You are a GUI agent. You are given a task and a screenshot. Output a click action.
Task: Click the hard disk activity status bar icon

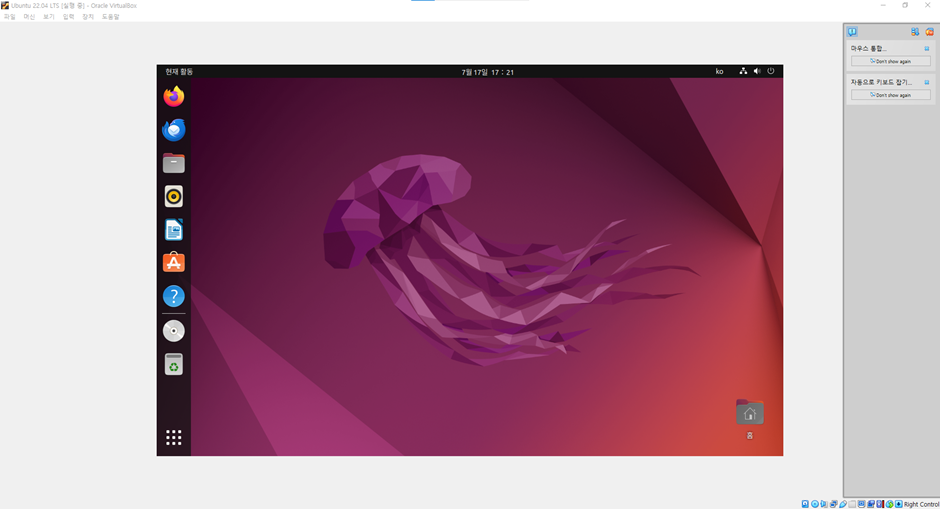(x=805, y=504)
